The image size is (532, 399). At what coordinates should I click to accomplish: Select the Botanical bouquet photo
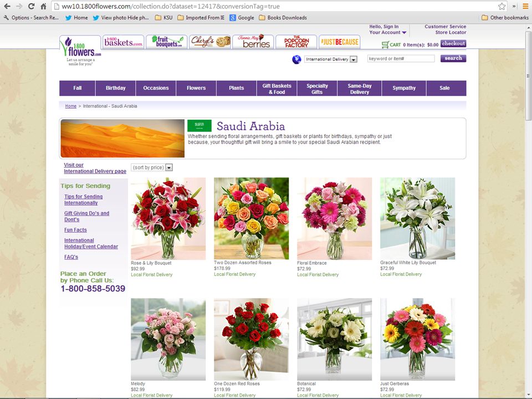click(335, 339)
